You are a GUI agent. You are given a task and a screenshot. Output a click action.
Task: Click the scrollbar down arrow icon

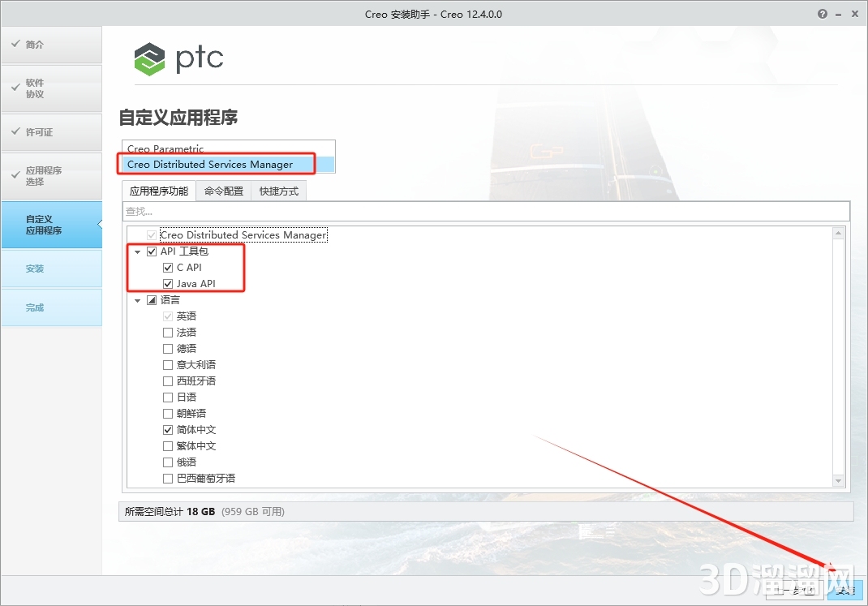tap(838, 480)
